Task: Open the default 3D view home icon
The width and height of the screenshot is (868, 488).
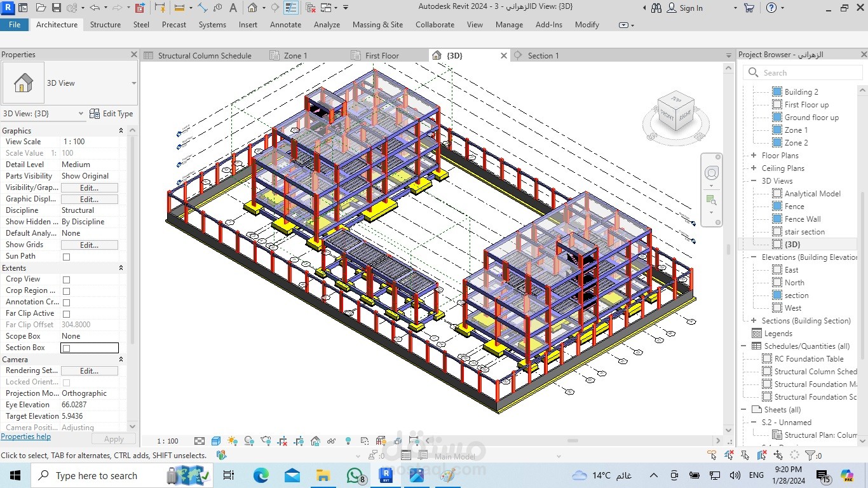Action: tap(252, 8)
